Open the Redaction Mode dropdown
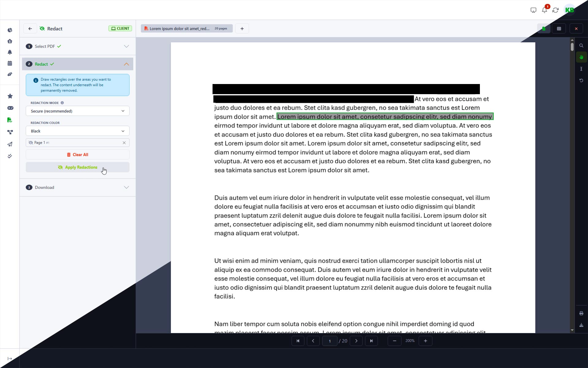 point(77,111)
